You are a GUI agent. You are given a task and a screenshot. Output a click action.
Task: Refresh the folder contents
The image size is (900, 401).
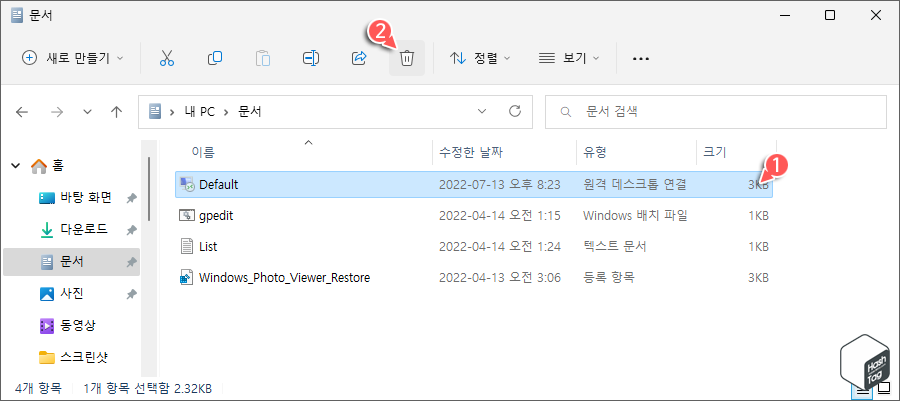(515, 111)
